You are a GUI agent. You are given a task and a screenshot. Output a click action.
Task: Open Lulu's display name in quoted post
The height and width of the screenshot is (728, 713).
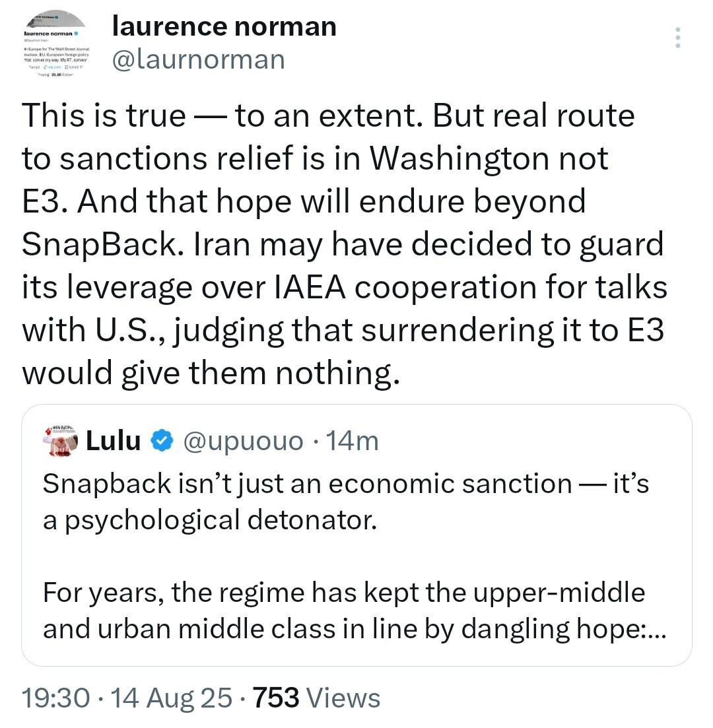click(114, 440)
